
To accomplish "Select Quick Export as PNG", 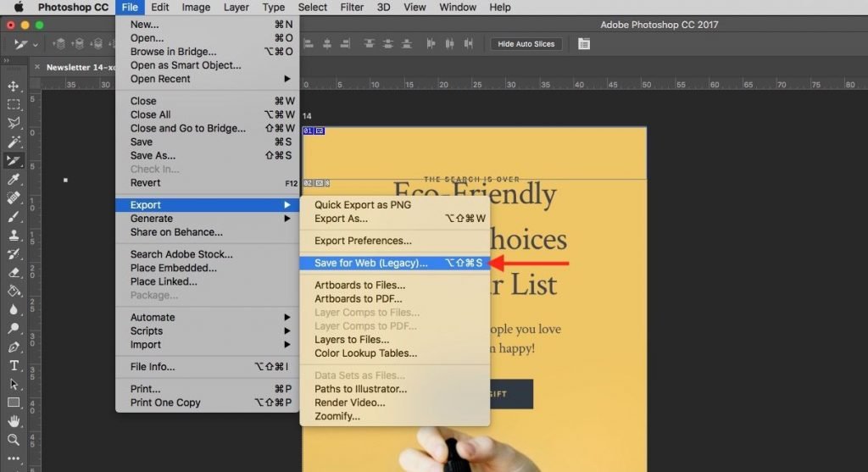I will pyautogui.click(x=362, y=205).
